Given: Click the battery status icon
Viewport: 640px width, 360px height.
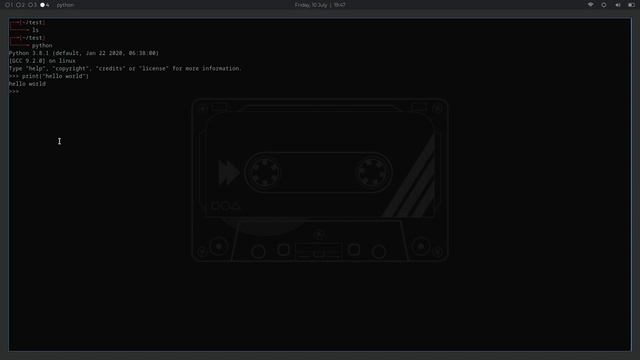Looking at the screenshot, I should pyautogui.click(x=631, y=5).
